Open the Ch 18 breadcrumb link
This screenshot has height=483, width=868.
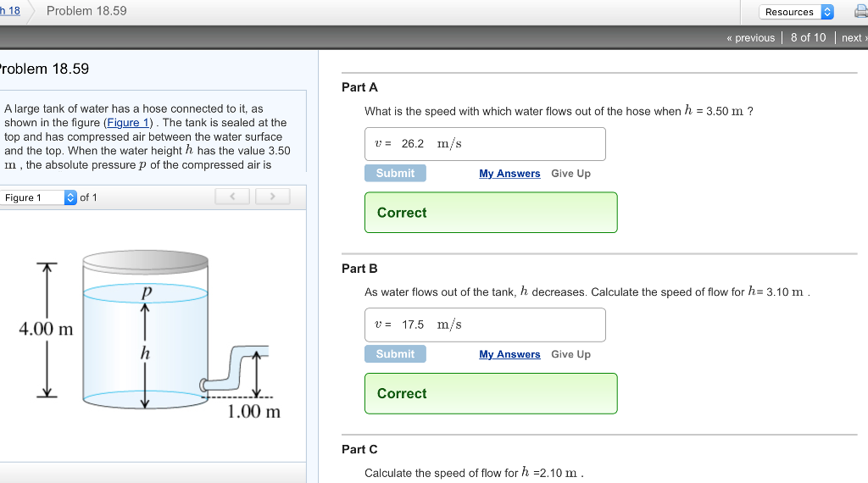tap(10, 10)
